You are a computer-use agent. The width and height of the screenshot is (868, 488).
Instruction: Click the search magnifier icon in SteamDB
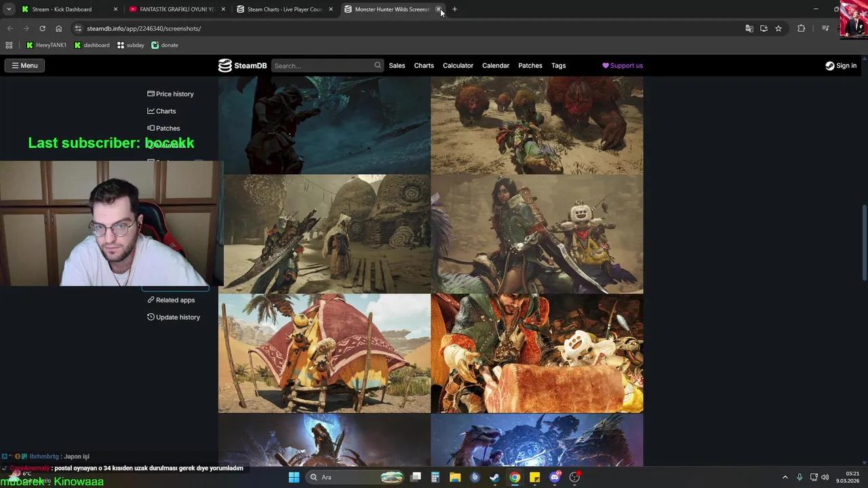pyautogui.click(x=378, y=66)
